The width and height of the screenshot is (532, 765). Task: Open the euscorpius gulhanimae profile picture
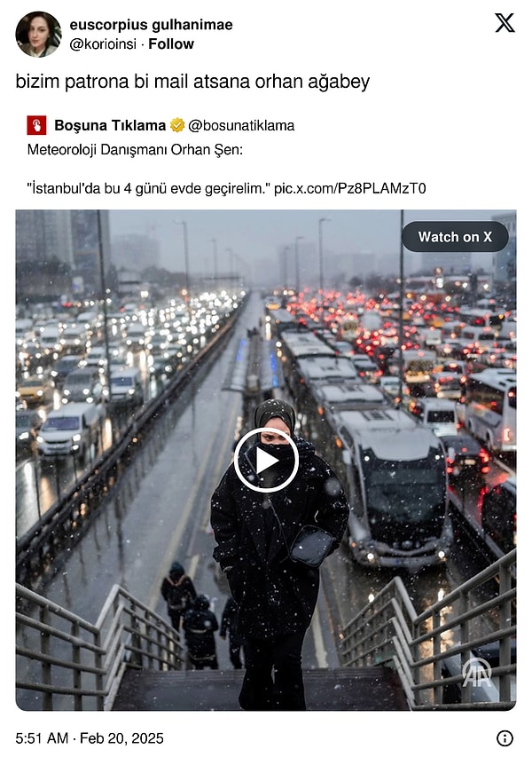38,34
